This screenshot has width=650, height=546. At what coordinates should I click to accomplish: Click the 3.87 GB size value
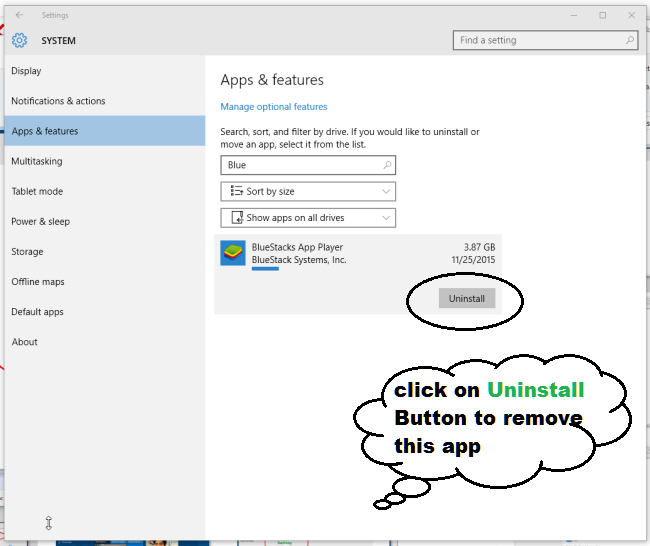(x=479, y=247)
